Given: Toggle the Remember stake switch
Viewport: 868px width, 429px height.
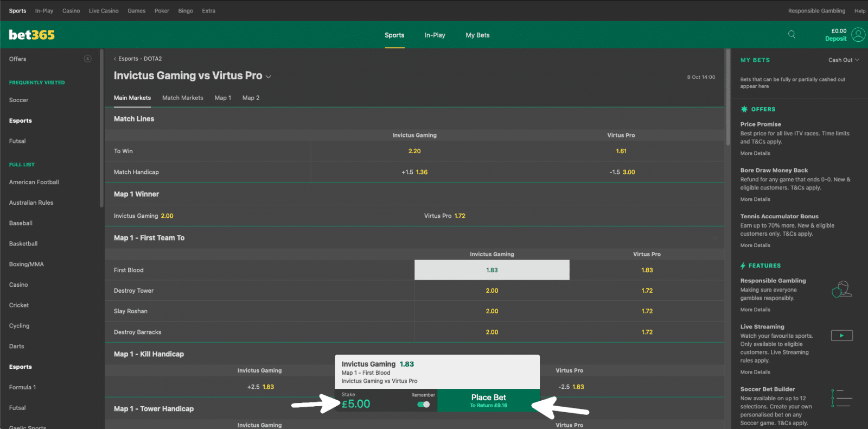Looking at the screenshot, I should 424,404.
